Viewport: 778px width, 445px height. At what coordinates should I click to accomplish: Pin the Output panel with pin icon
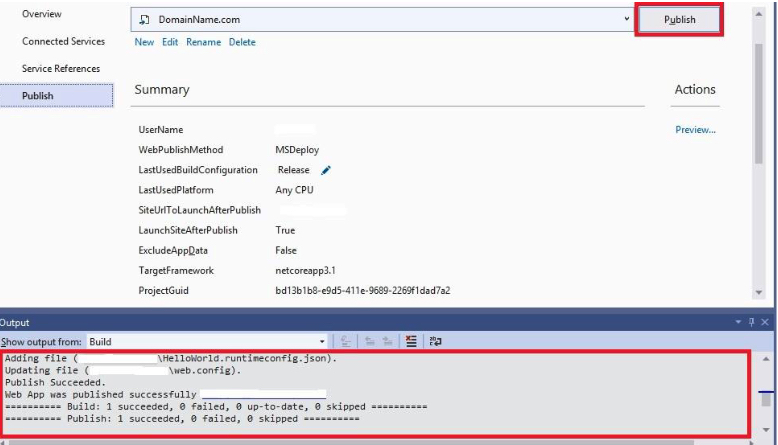click(751, 322)
